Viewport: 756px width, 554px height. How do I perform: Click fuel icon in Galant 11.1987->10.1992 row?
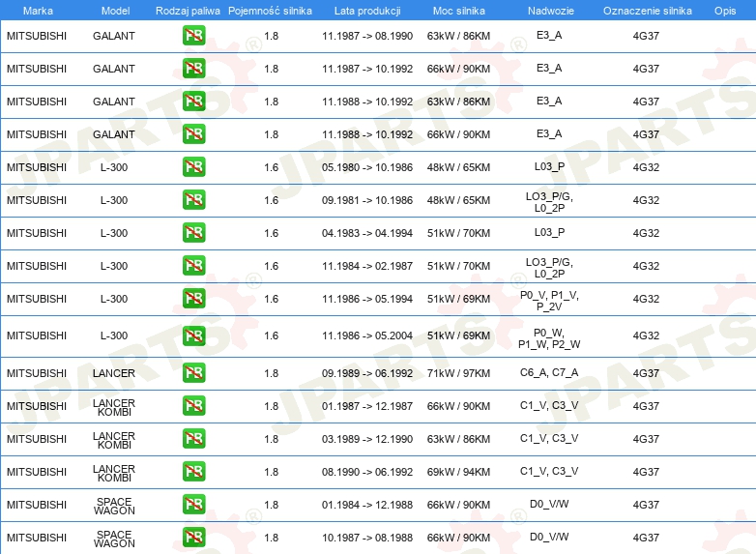point(193,69)
